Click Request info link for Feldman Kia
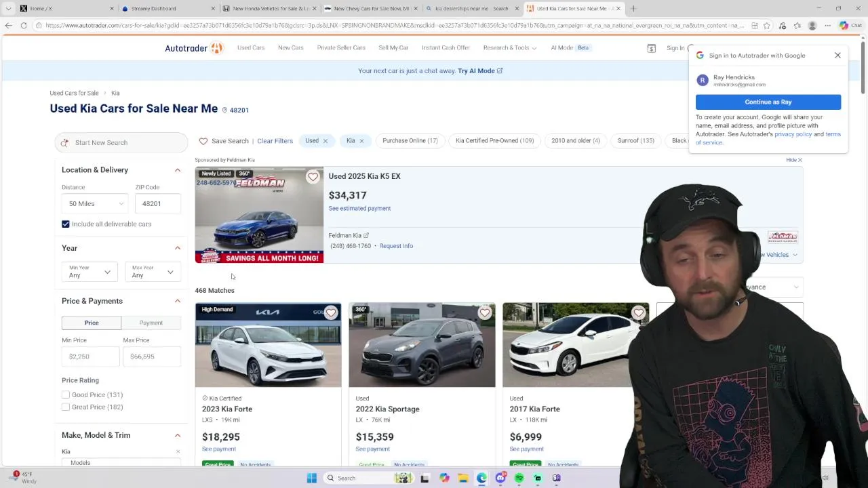 pos(396,246)
